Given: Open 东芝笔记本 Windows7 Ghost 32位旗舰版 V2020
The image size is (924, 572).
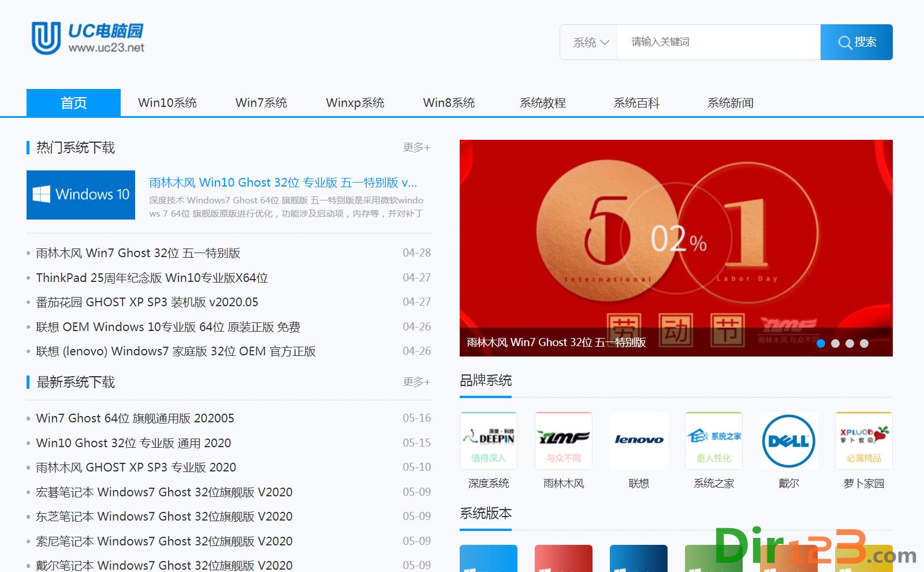Looking at the screenshot, I should pyautogui.click(x=164, y=517).
